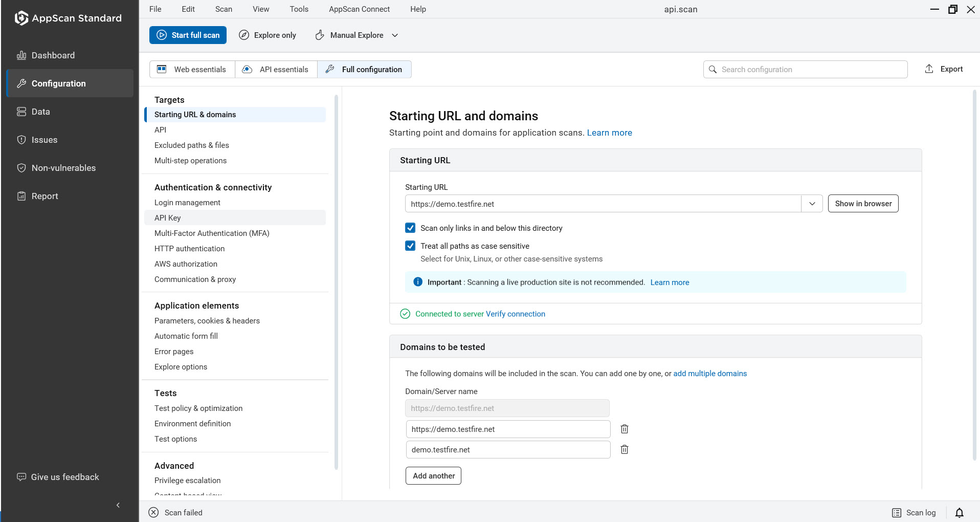The image size is (980, 522).
Task: Open the Scan log via its icon
Action: (x=897, y=512)
